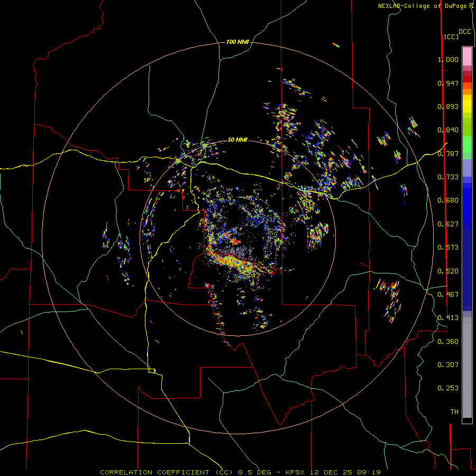The height and width of the screenshot is (476, 476).
Task: Click the 0.253 scale value
Action: pos(448,388)
